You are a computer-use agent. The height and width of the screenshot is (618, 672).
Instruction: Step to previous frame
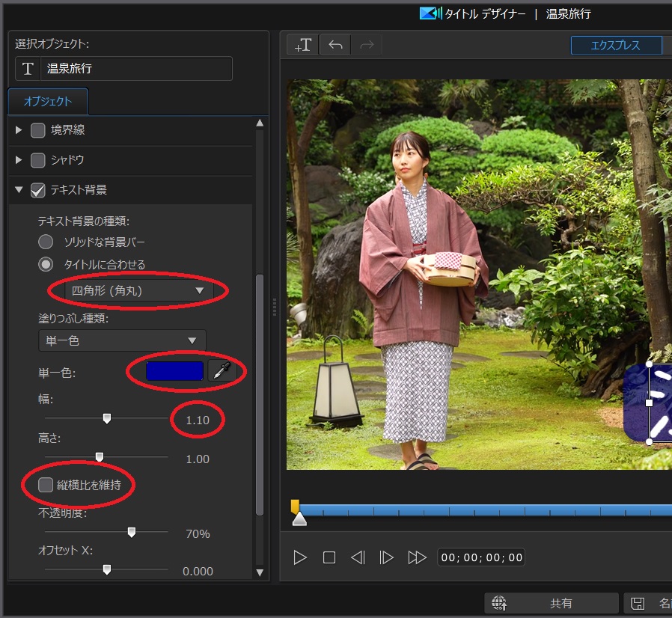358,557
